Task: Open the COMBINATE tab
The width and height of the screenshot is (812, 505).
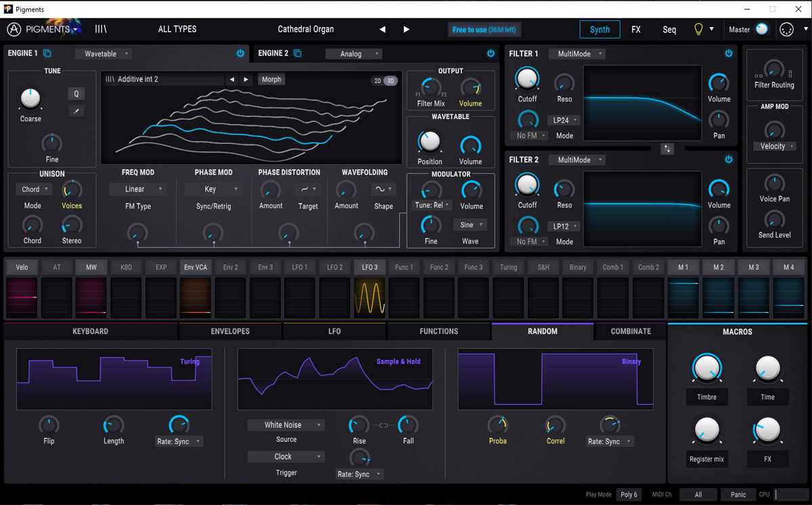Action: tap(631, 332)
